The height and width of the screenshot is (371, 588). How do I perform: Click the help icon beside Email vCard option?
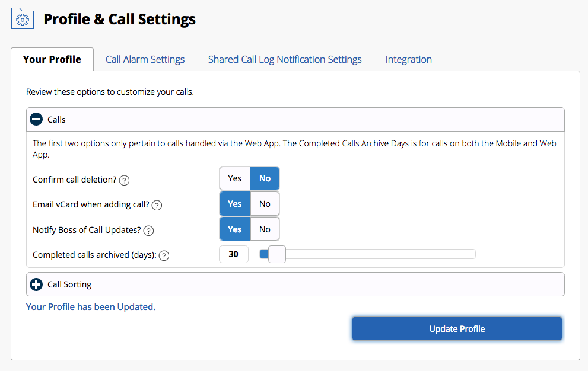click(x=157, y=204)
